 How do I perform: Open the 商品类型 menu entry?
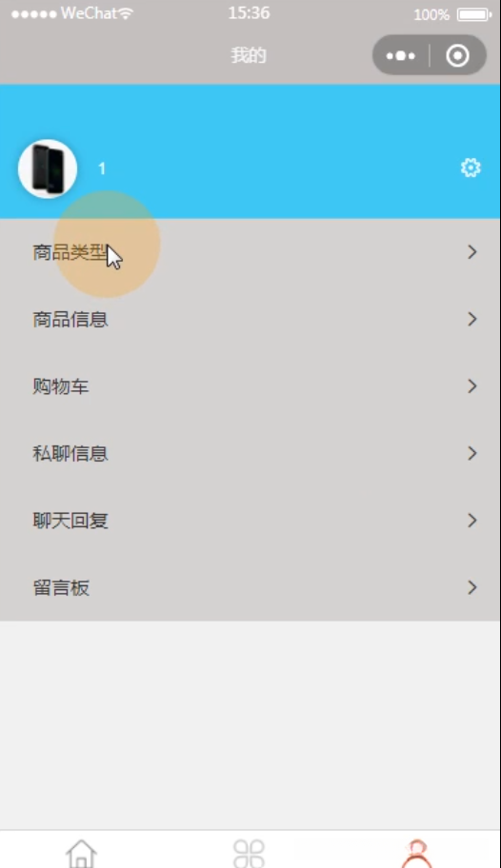click(250, 252)
